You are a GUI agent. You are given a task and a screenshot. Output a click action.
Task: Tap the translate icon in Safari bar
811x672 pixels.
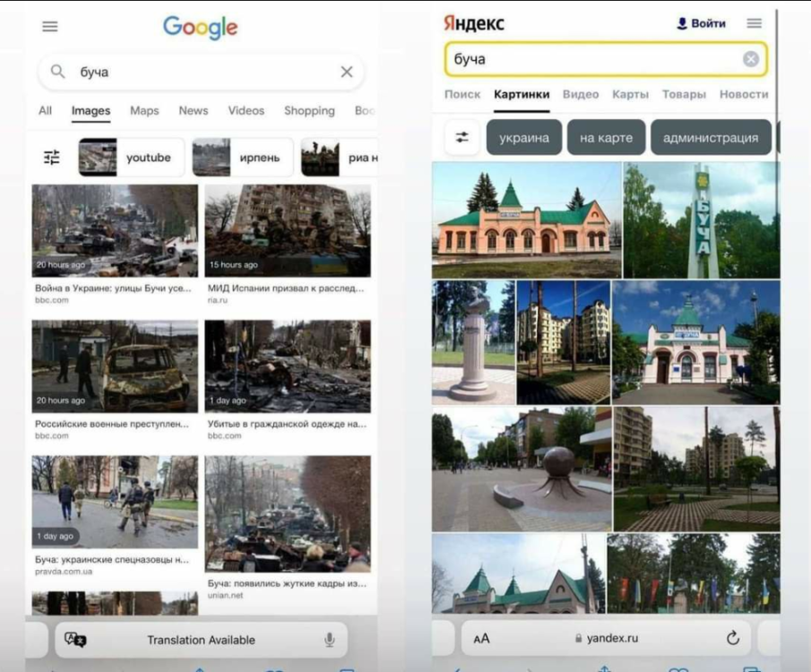(x=75, y=640)
